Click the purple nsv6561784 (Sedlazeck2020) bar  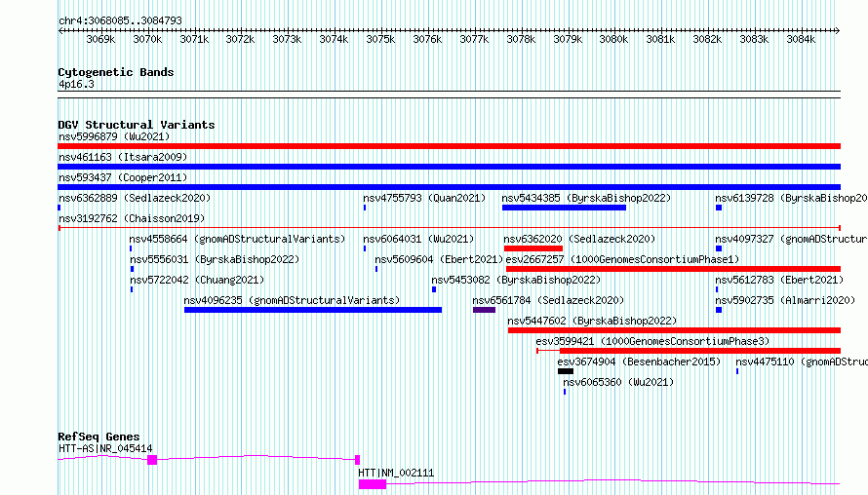click(484, 310)
